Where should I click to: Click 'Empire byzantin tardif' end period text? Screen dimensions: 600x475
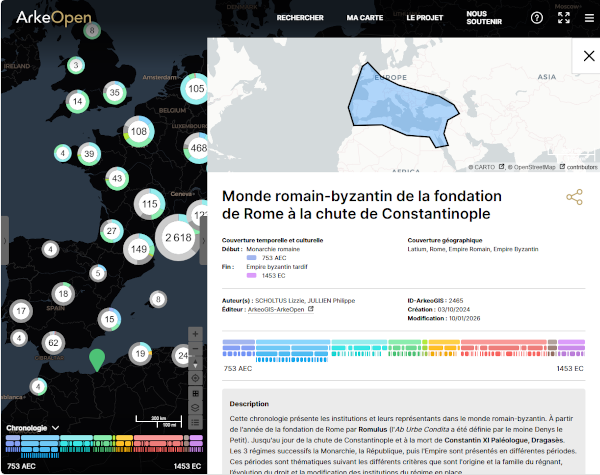coord(277,267)
